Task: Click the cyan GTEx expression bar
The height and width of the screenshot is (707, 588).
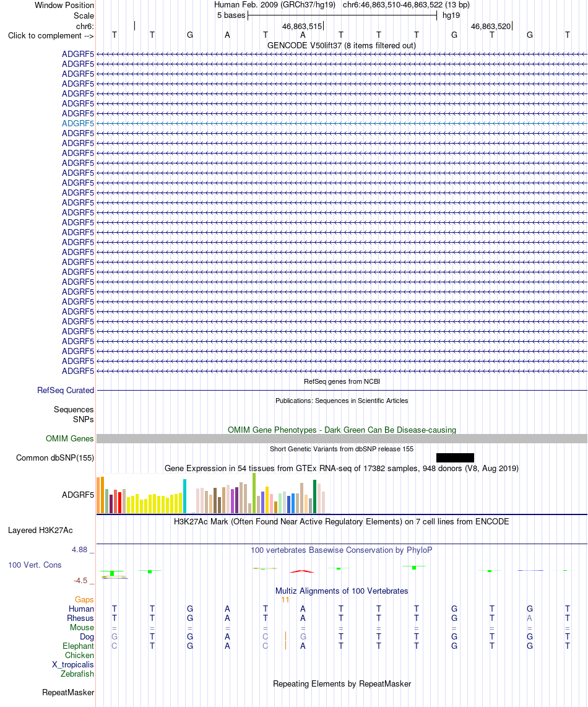Action: (185, 496)
